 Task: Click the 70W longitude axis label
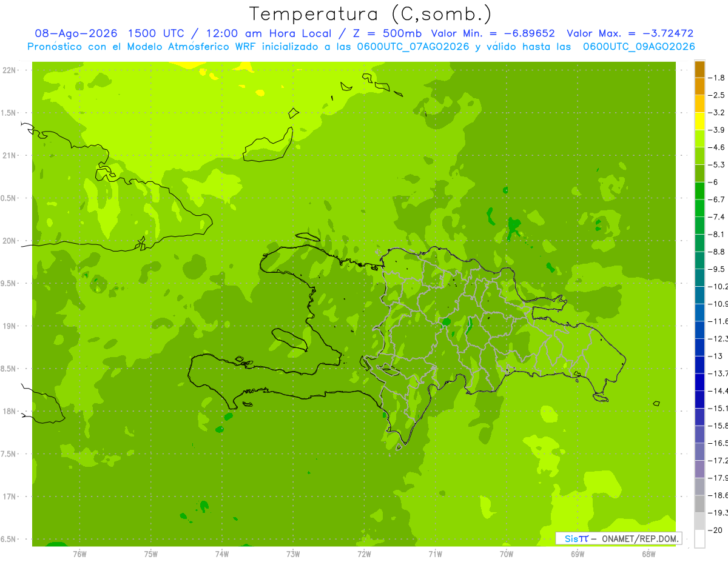tap(507, 554)
